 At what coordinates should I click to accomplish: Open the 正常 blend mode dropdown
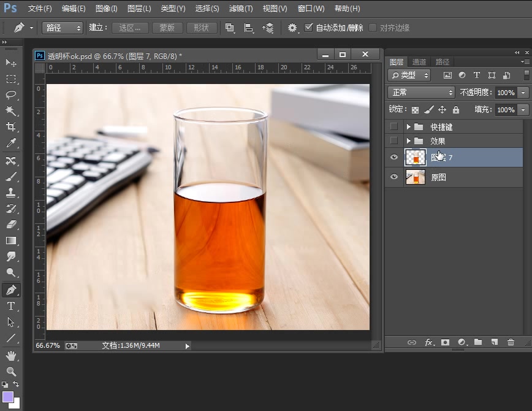[x=421, y=92]
